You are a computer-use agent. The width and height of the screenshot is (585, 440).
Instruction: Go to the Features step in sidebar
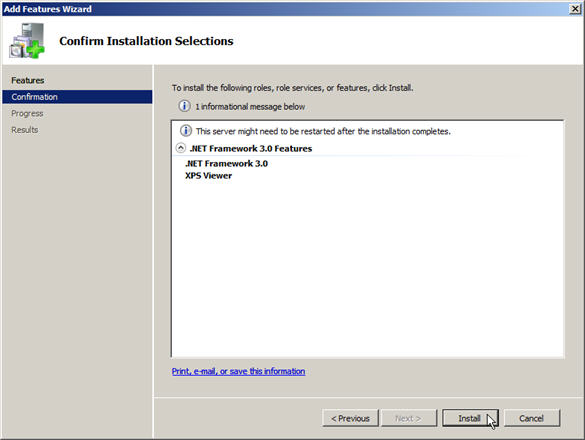pyautogui.click(x=28, y=80)
